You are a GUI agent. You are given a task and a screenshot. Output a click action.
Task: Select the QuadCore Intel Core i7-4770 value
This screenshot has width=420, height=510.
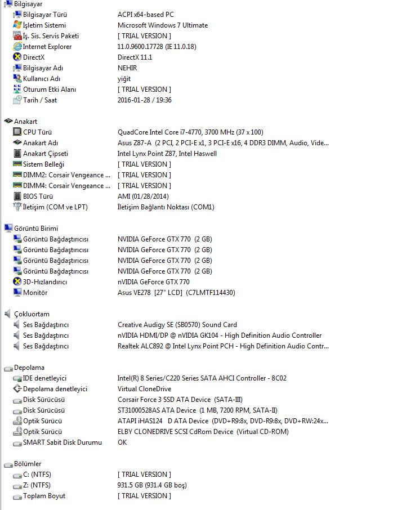click(x=191, y=132)
